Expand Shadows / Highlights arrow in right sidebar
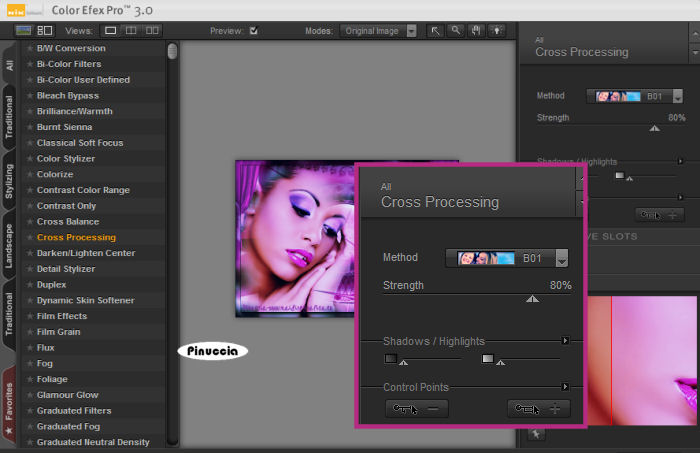 (x=680, y=161)
